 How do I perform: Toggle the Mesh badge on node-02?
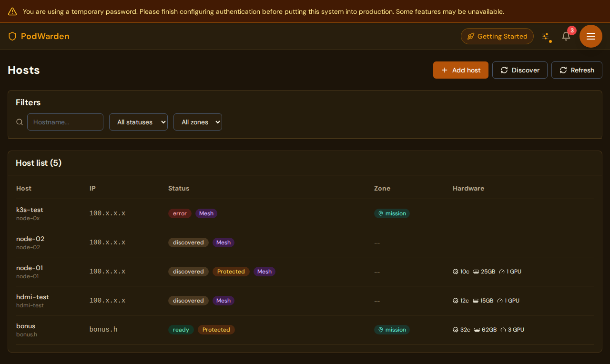coord(223,242)
